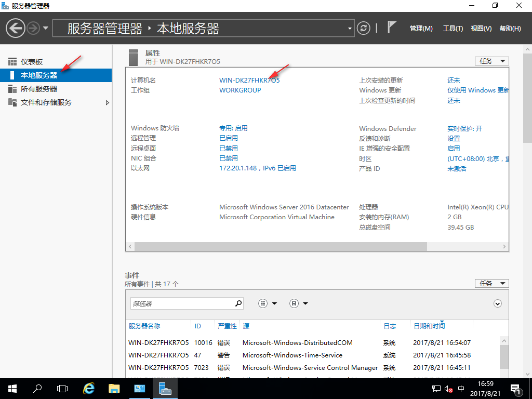Click the main window vertical scrollbar
The image size is (532, 399).
point(527,98)
